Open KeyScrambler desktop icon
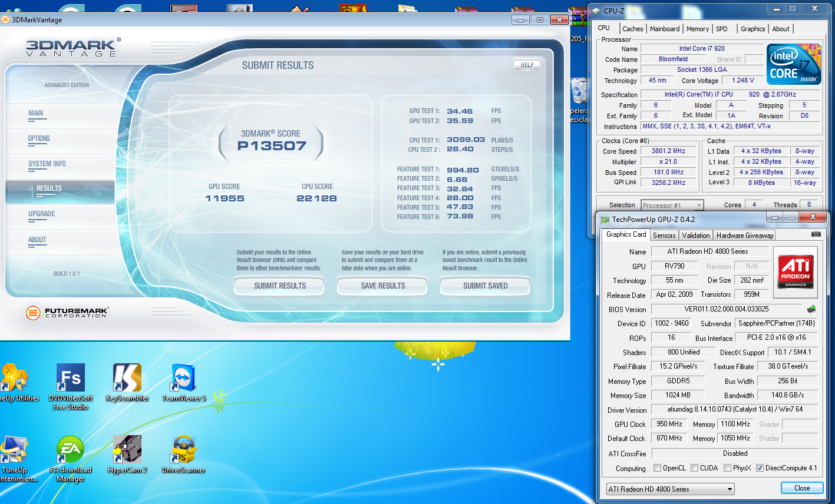 (127, 383)
